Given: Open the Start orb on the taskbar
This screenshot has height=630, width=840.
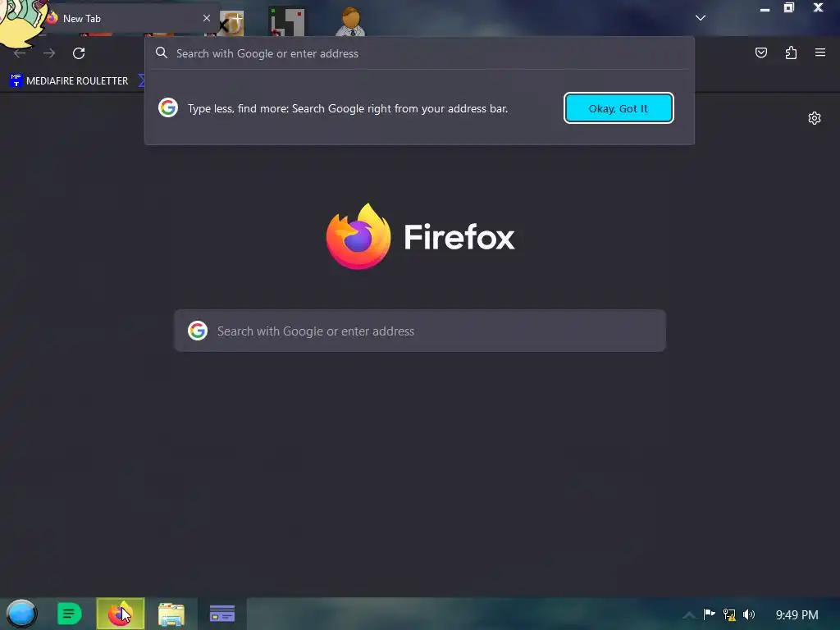Looking at the screenshot, I should pos(21,614).
